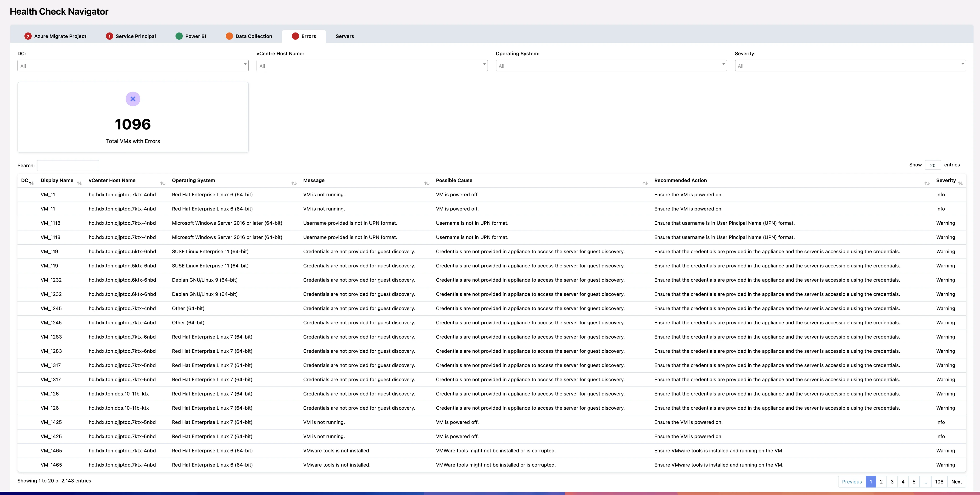
Task: Jump to last page 108
Action: click(939, 481)
